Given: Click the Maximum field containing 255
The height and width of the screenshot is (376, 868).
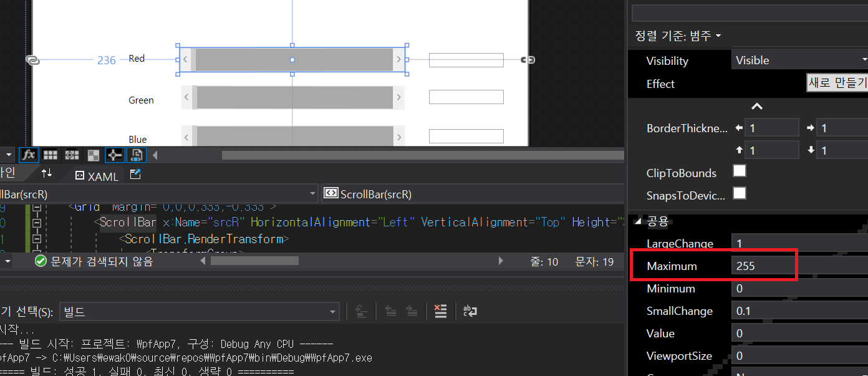Looking at the screenshot, I should pos(799,266).
